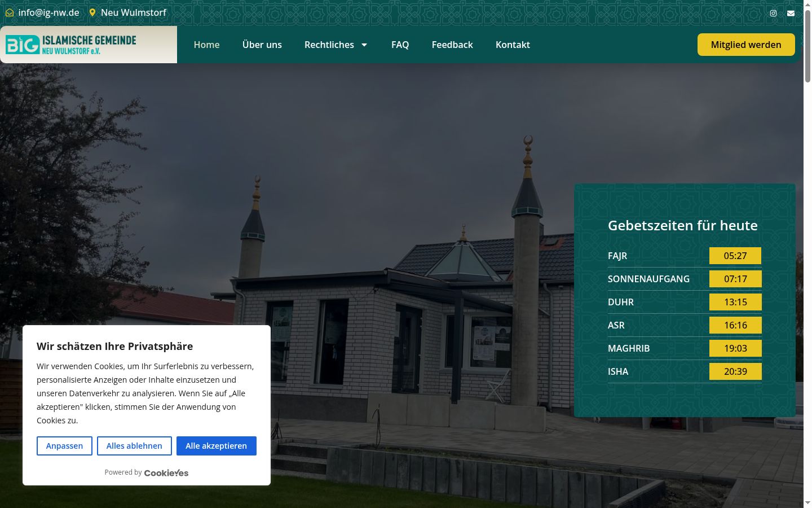812x508 pixels.
Task: Click the scrollbar down arrow
Action: [x=807, y=503]
